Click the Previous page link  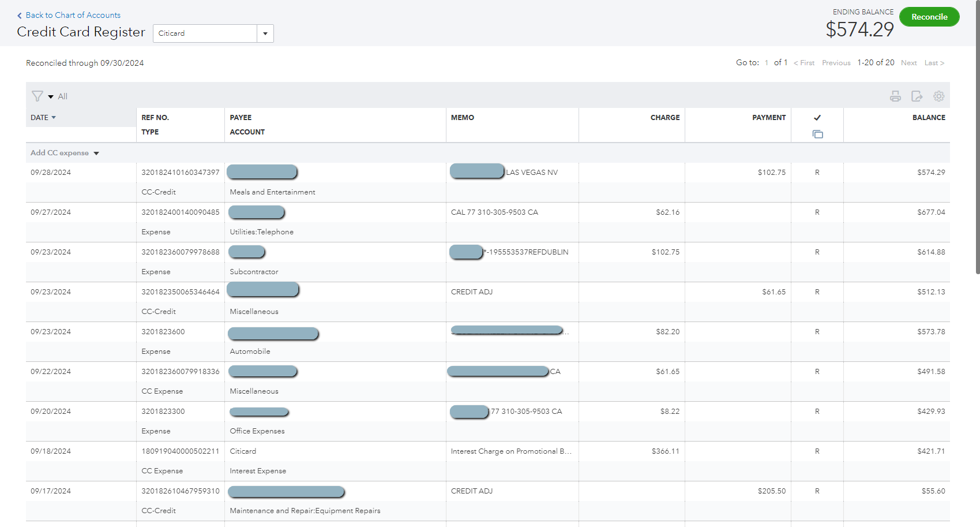pyautogui.click(x=836, y=63)
